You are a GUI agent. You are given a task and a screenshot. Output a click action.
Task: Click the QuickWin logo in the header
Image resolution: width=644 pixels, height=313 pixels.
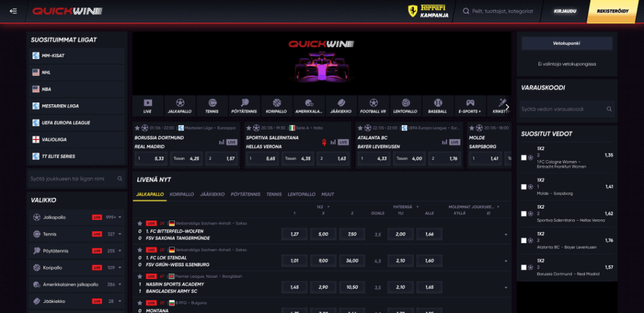67,11
